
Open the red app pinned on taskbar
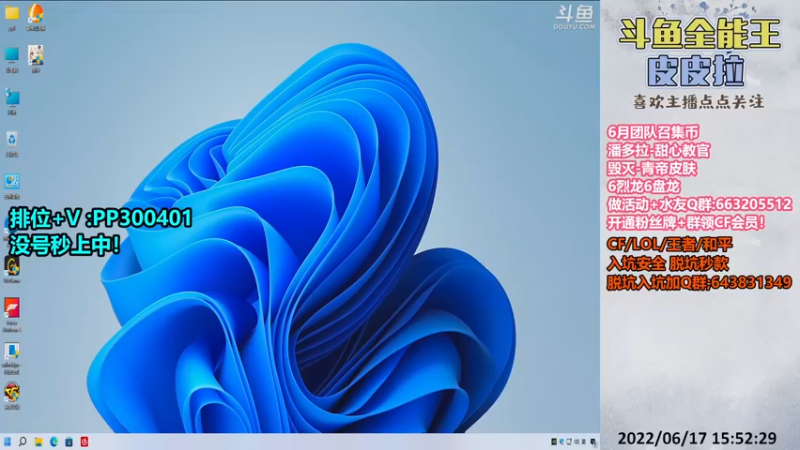pos(84,442)
